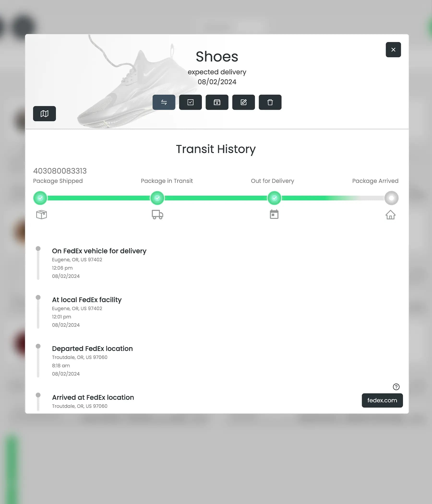Click the Out for Delivery label
Image resolution: width=432 pixels, height=504 pixels.
tap(272, 181)
